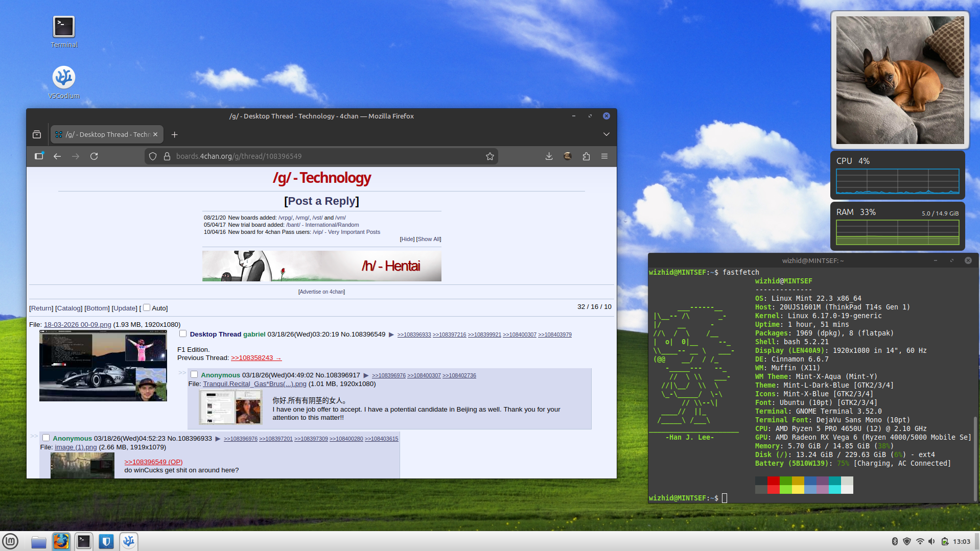Reload the 4chan page

click(94, 156)
